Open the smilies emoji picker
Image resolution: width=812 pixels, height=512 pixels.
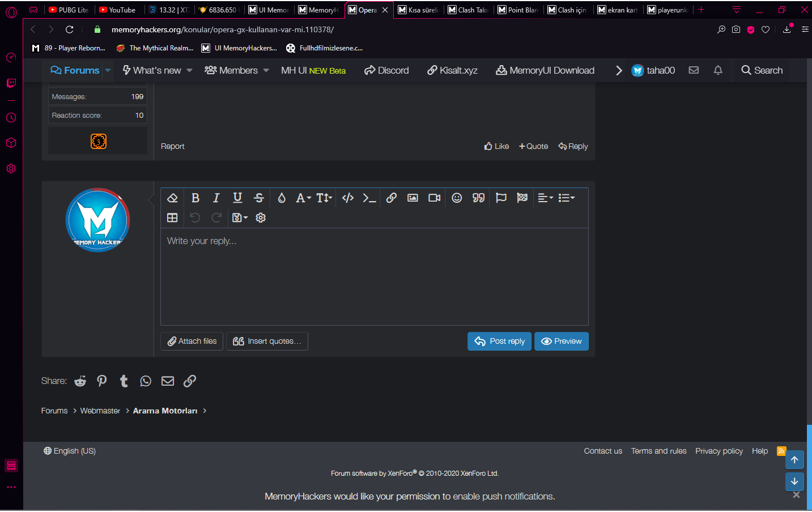pyautogui.click(x=457, y=198)
